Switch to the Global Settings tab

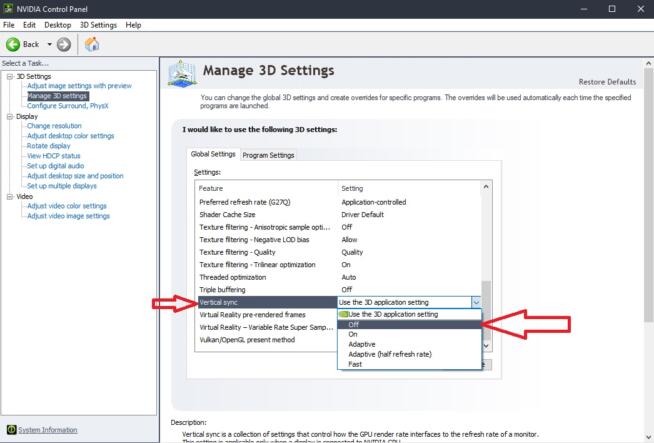click(x=213, y=154)
